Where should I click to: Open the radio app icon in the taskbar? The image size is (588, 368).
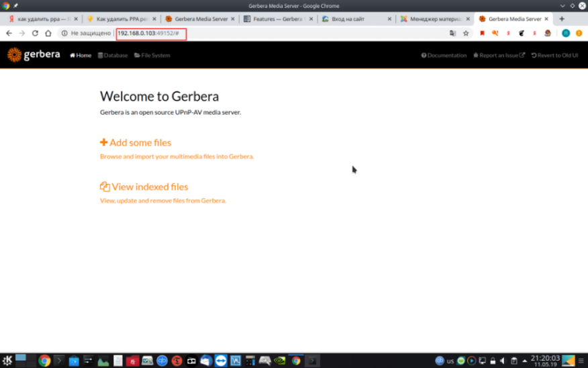[x=191, y=361]
